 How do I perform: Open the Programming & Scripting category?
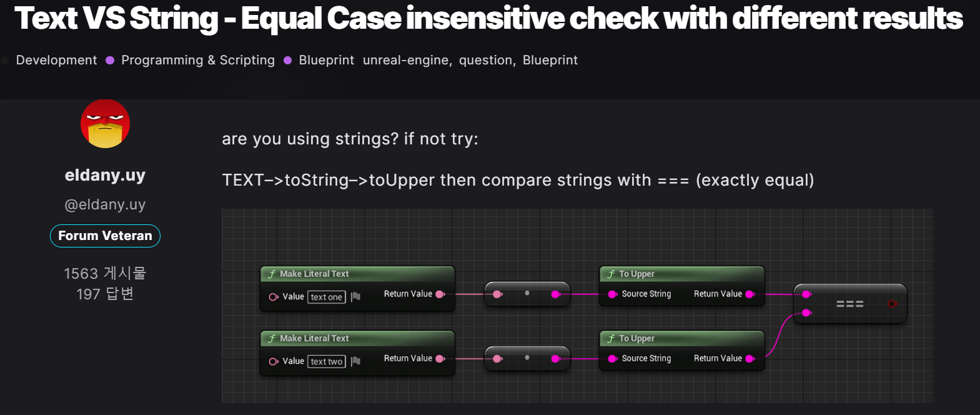[198, 60]
